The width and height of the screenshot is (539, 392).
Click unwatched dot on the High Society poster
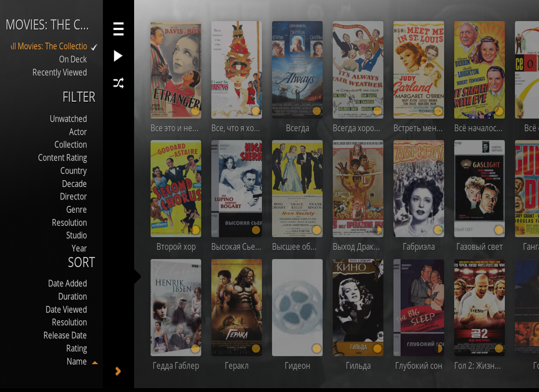317,230
